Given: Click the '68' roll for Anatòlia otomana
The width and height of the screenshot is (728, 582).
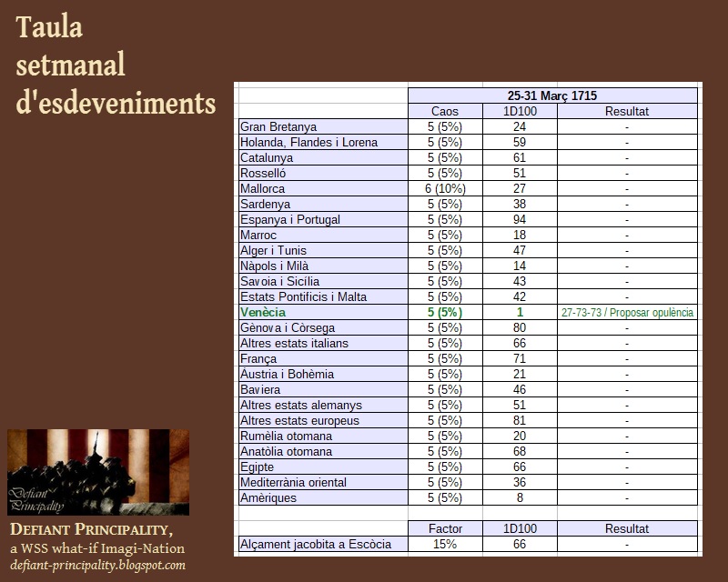Looking at the screenshot, I should click(x=520, y=452).
